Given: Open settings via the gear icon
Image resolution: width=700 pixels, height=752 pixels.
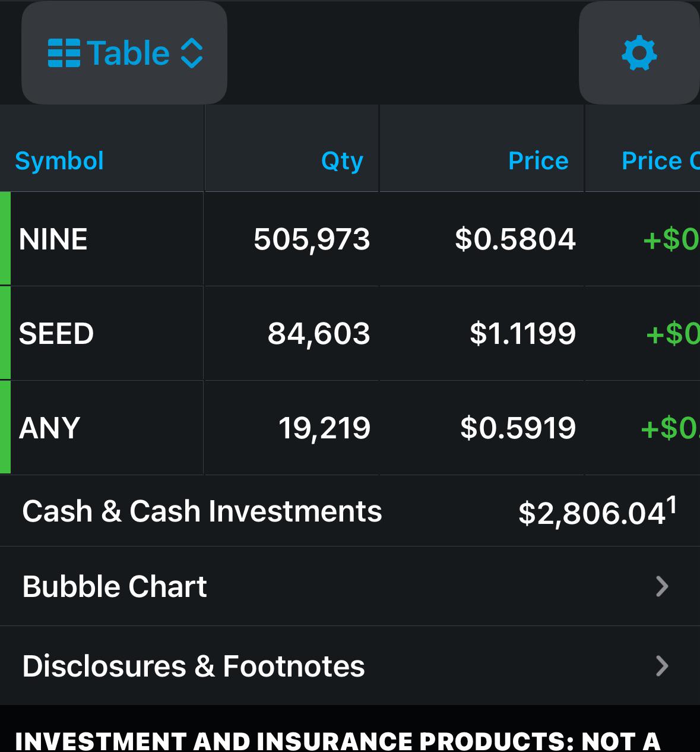Looking at the screenshot, I should [639, 53].
